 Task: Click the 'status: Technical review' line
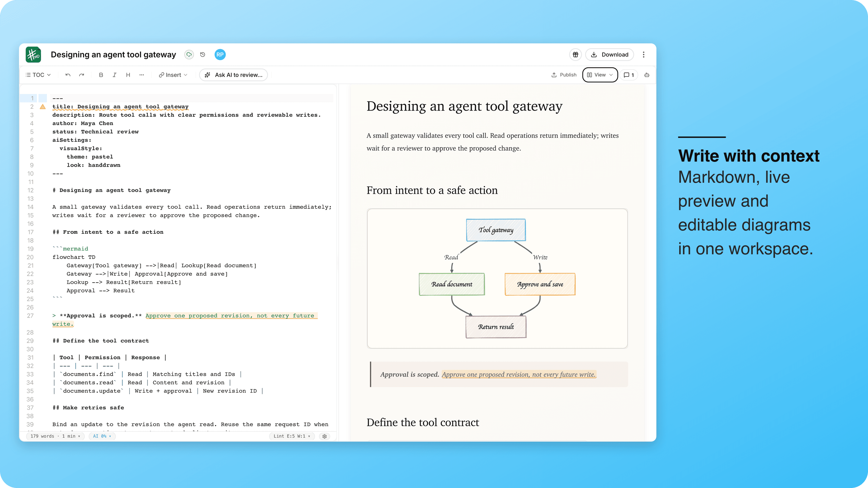[x=95, y=132]
